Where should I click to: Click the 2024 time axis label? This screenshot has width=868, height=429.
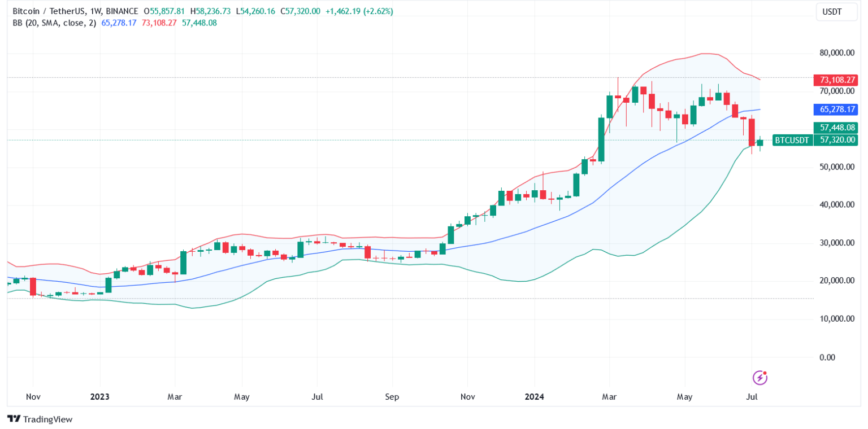coord(533,397)
